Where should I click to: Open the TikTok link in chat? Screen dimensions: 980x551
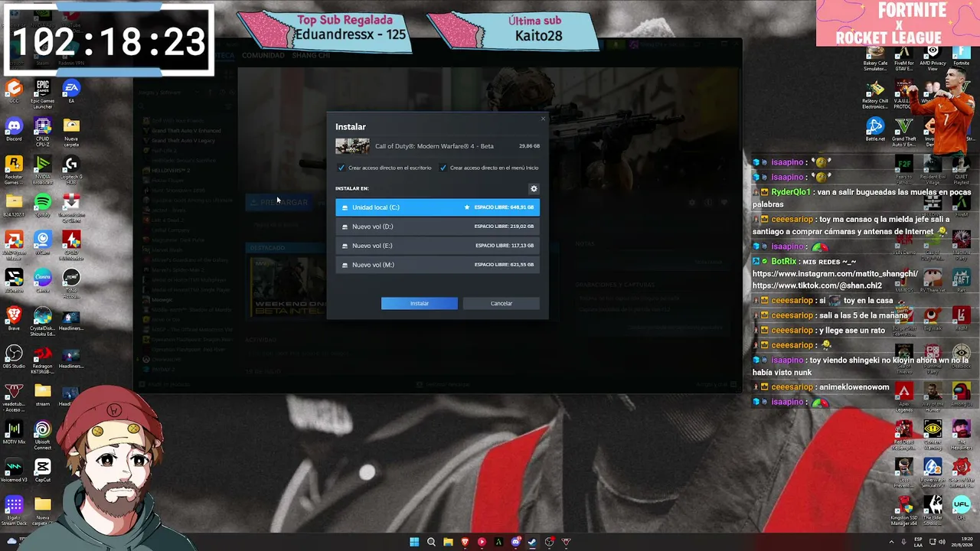[x=818, y=286]
